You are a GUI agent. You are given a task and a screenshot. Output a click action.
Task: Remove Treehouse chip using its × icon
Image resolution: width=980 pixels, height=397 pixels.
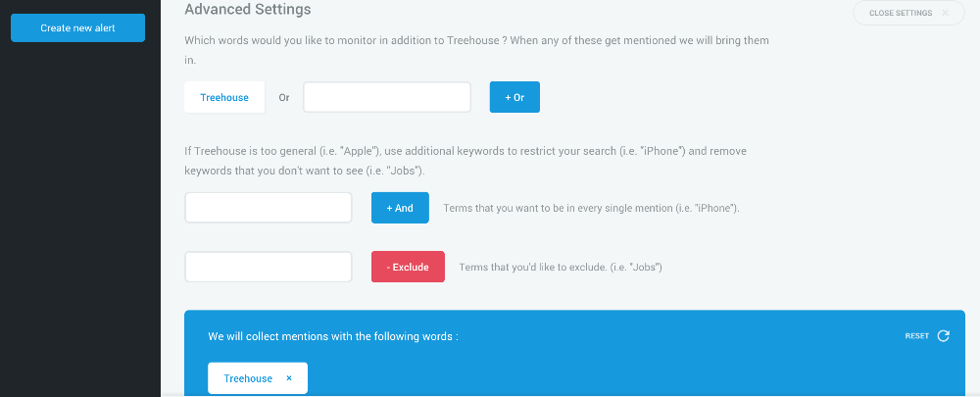coord(289,378)
